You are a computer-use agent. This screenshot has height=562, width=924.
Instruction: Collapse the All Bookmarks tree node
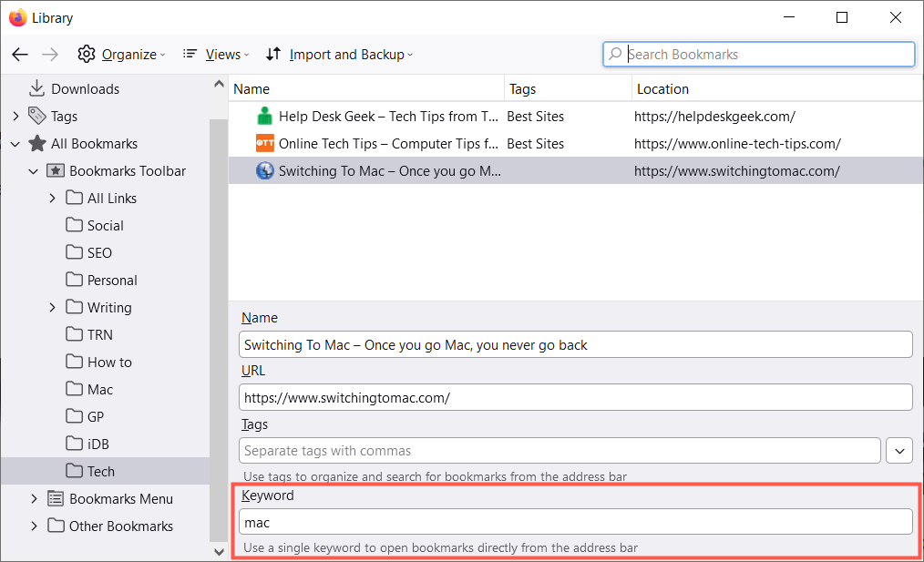tap(15, 144)
